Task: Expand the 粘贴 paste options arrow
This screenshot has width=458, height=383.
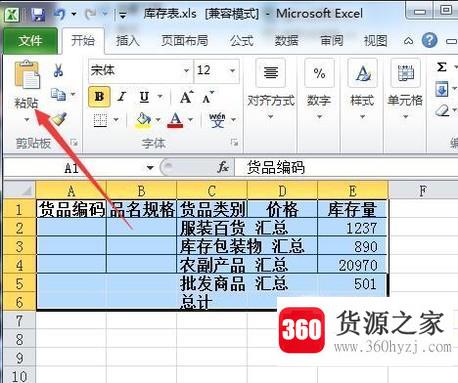Action: [27, 119]
